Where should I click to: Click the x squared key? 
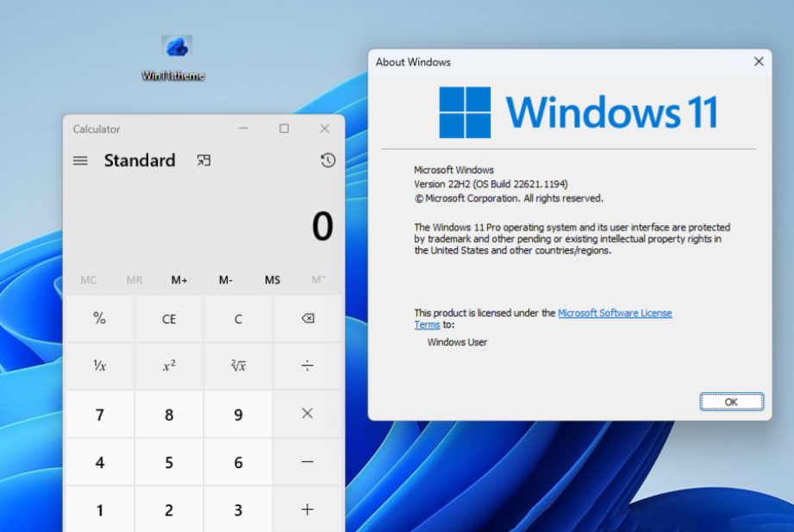point(169,366)
